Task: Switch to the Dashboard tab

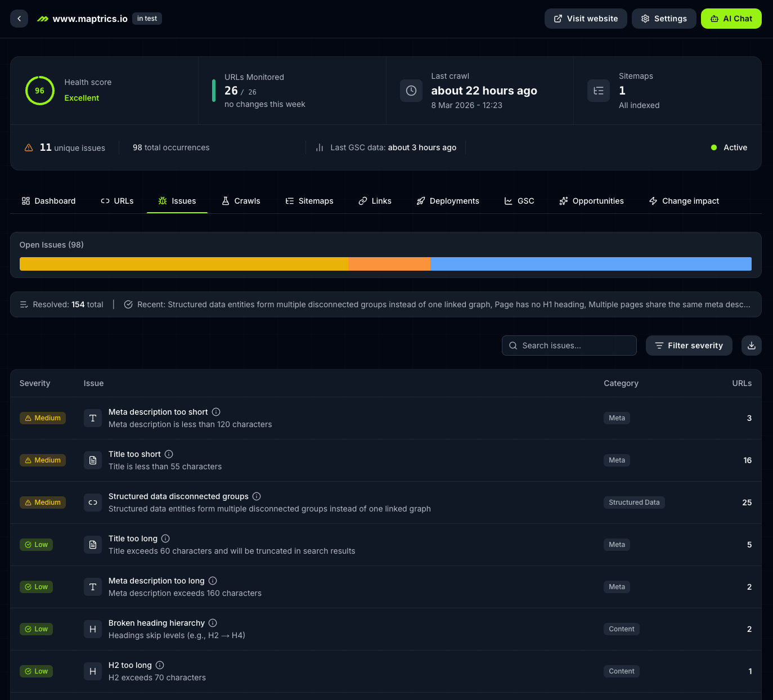Action: click(48, 201)
